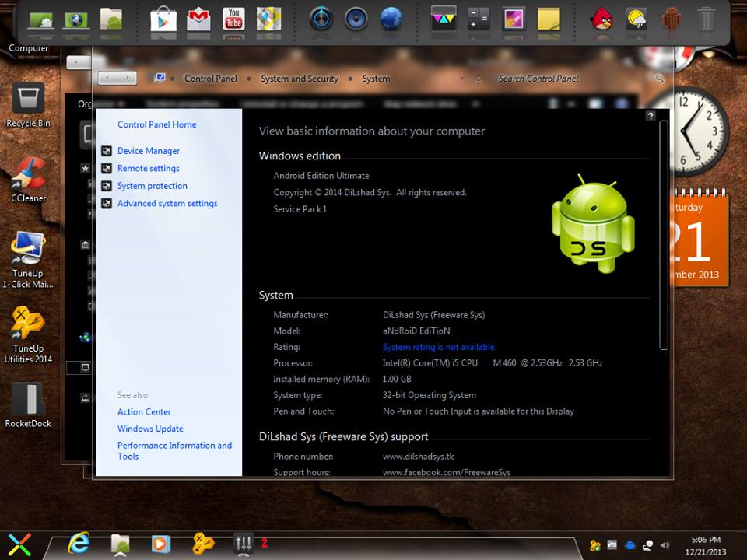Open Advanced system settings
The height and width of the screenshot is (560, 747).
(x=167, y=203)
